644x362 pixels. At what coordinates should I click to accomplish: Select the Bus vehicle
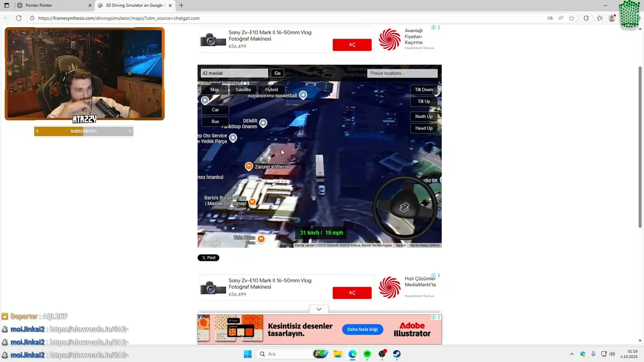point(215,121)
